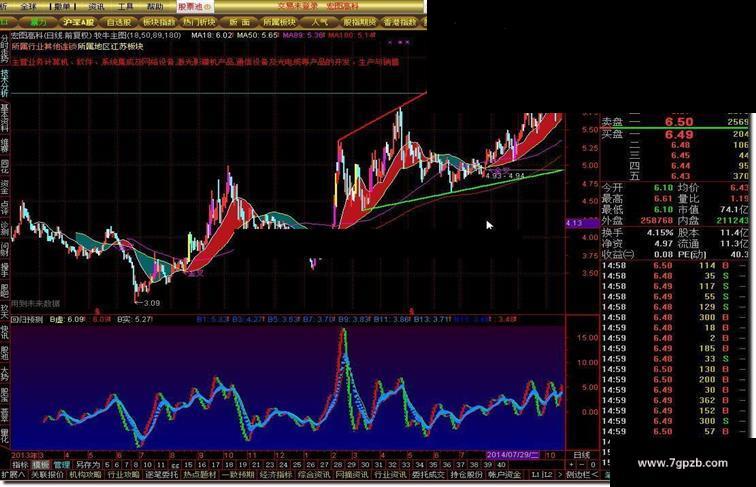Viewport: 756px width, 487px height.
Task: Click the 3.09 low price label
Action: [x=151, y=303]
